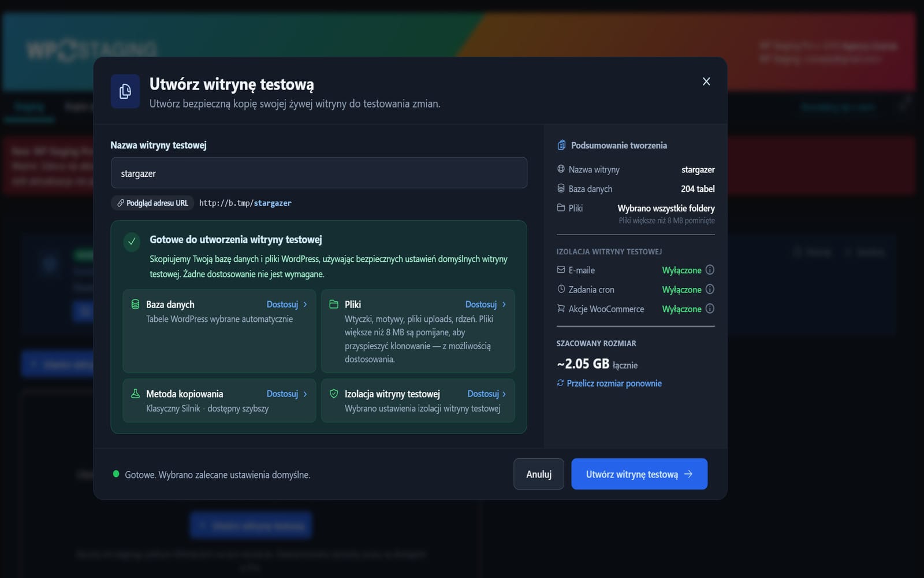Click the green checkmark ready icon
The image size is (924, 578).
pyautogui.click(x=132, y=242)
